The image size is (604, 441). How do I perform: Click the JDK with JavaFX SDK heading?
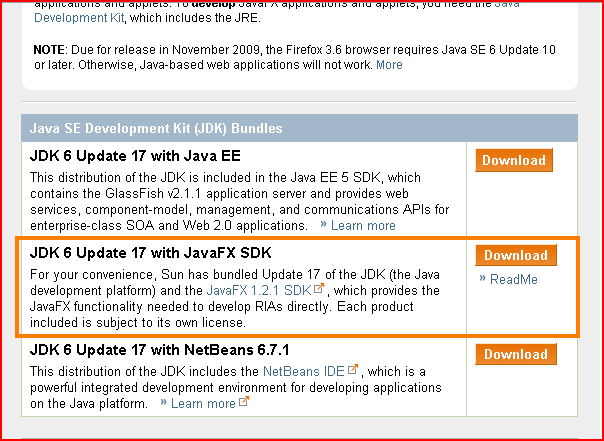click(x=152, y=253)
